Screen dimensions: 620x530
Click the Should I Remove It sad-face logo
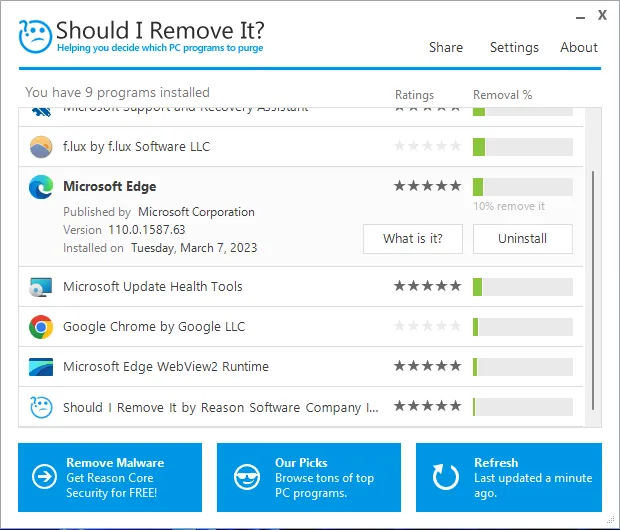[x=35, y=36]
